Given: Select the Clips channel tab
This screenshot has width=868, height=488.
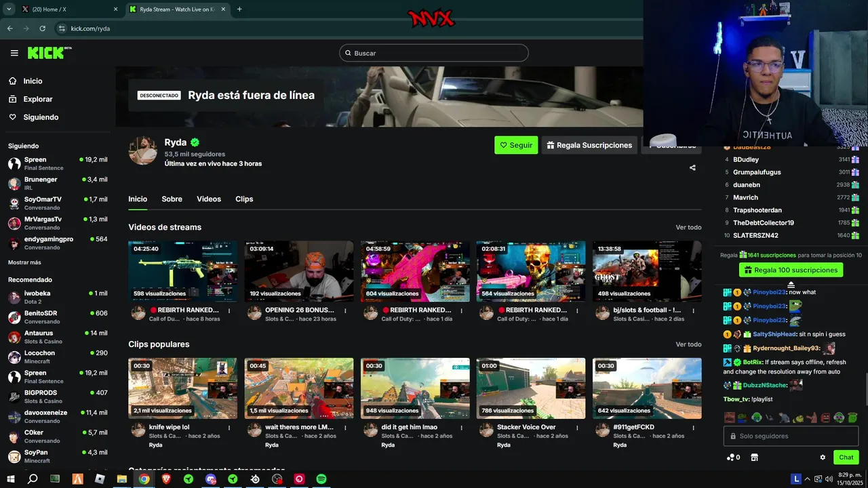Looking at the screenshot, I should point(244,199).
